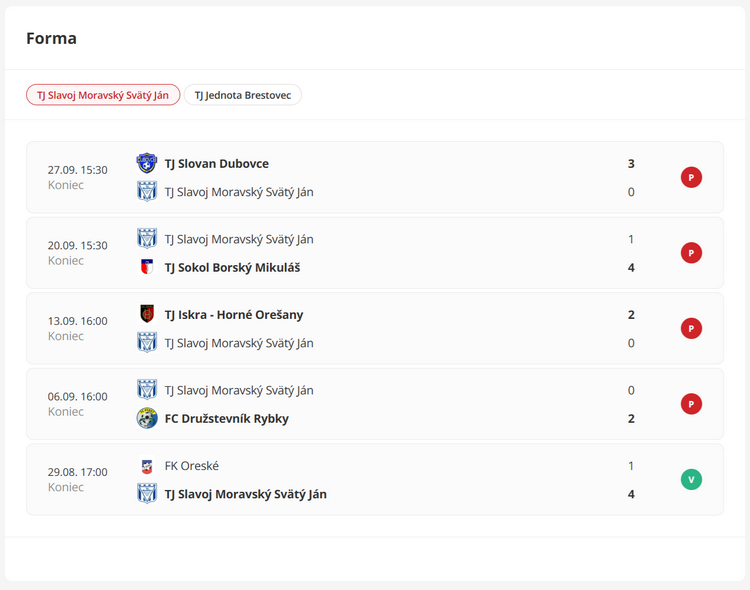
Task: Click score 4 for TJ Sokol Borský Mikuláš
Action: tap(631, 267)
